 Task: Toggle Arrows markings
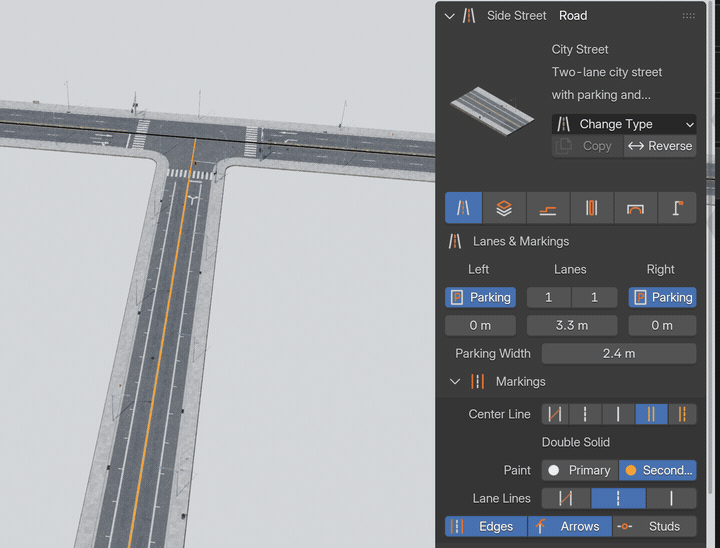click(570, 526)
